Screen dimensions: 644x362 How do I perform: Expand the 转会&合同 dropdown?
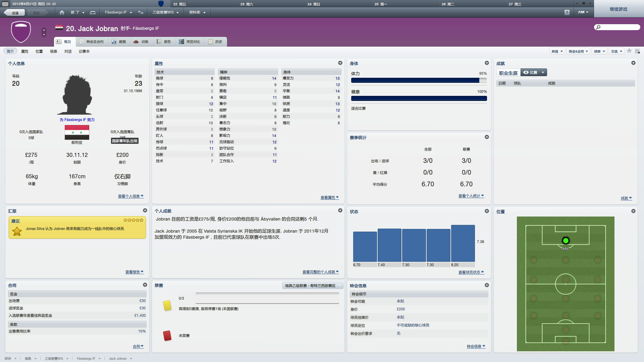point(578,51)
